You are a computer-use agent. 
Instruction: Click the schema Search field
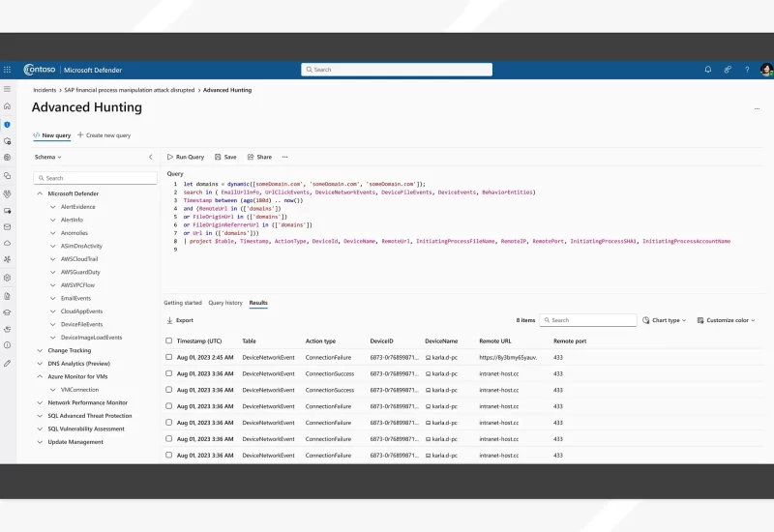point(95,178)
